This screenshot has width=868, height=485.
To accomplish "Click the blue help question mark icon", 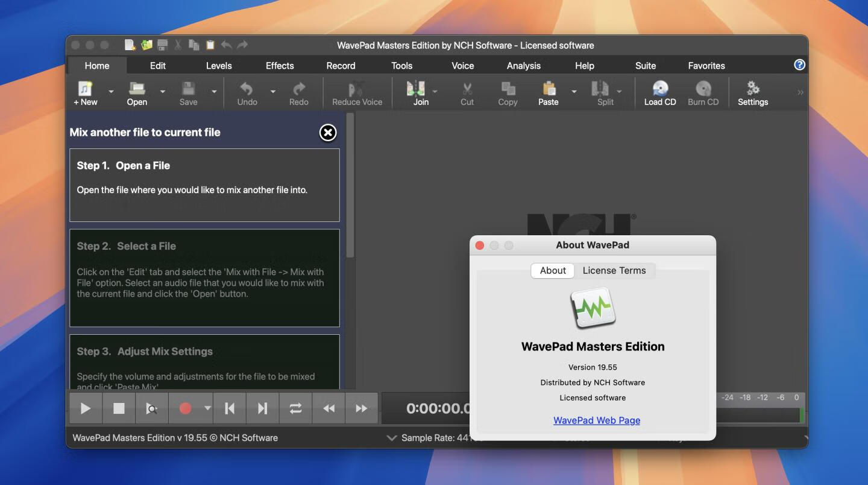I will click(799, 65).
